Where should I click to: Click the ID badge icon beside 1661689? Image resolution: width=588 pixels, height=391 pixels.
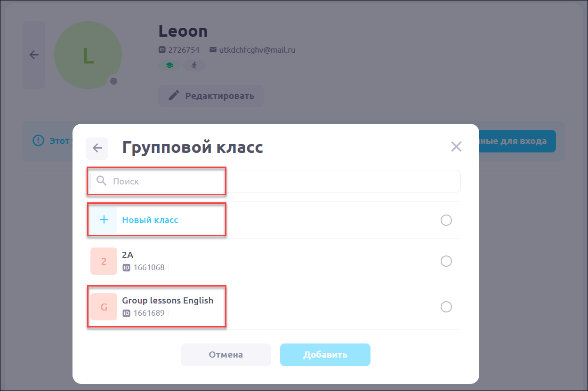coord(126,313)
